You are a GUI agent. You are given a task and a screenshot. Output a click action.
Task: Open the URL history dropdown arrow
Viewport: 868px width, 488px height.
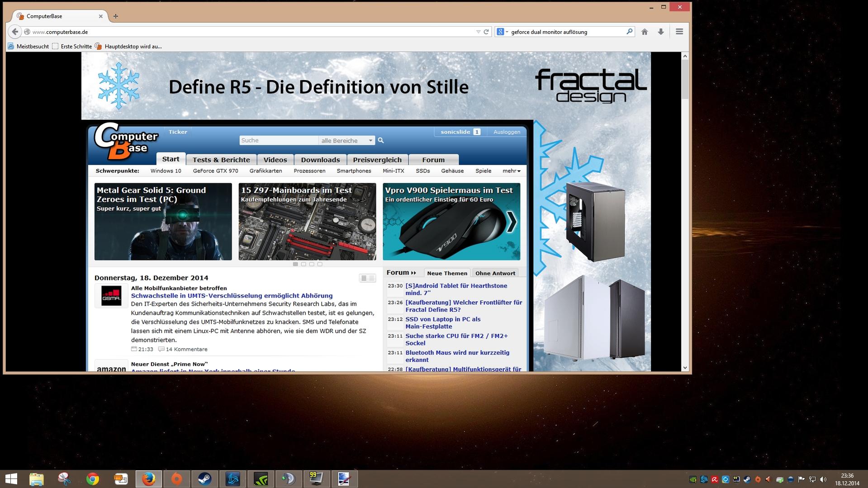point(478,32)
